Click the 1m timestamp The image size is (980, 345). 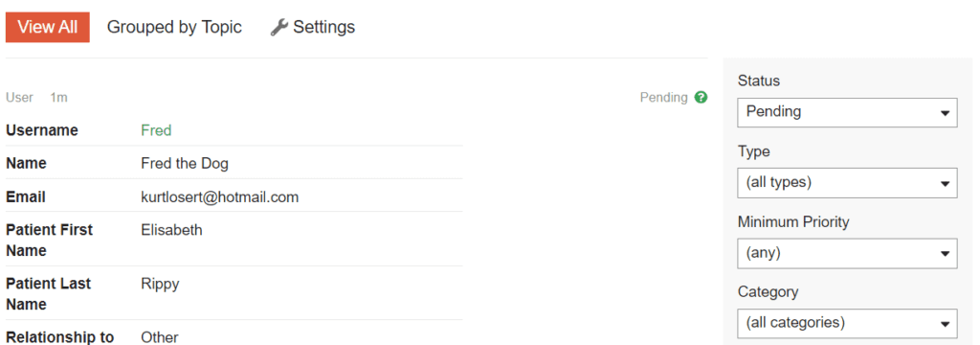pos(58,98)
